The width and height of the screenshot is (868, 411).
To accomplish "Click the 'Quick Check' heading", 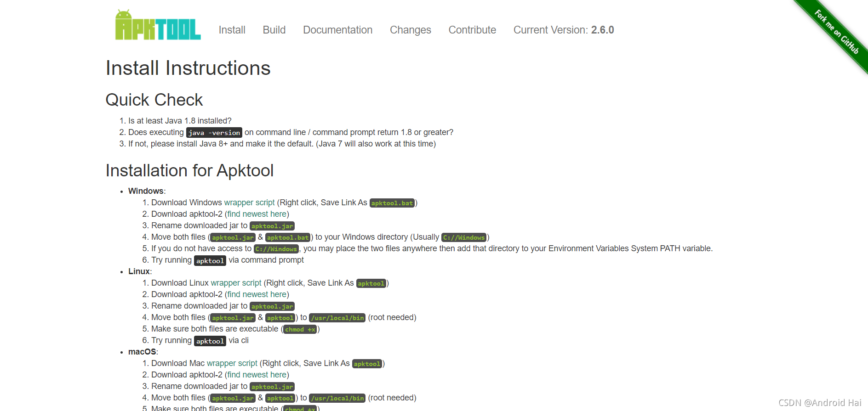I will pos(154,100).
